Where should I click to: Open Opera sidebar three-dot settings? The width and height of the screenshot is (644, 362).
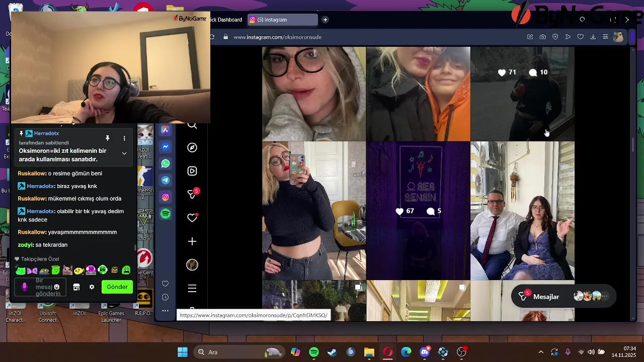(x=165, y=311)
